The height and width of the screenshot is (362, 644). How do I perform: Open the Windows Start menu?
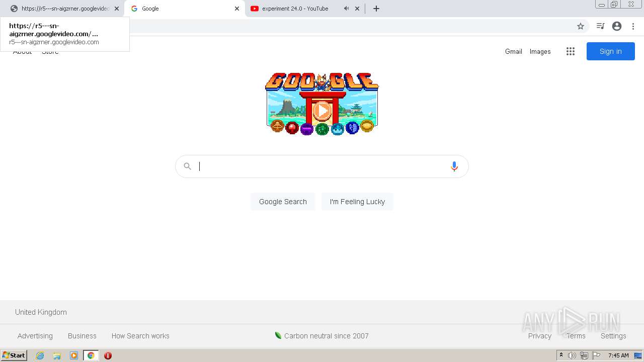(14, 355)
